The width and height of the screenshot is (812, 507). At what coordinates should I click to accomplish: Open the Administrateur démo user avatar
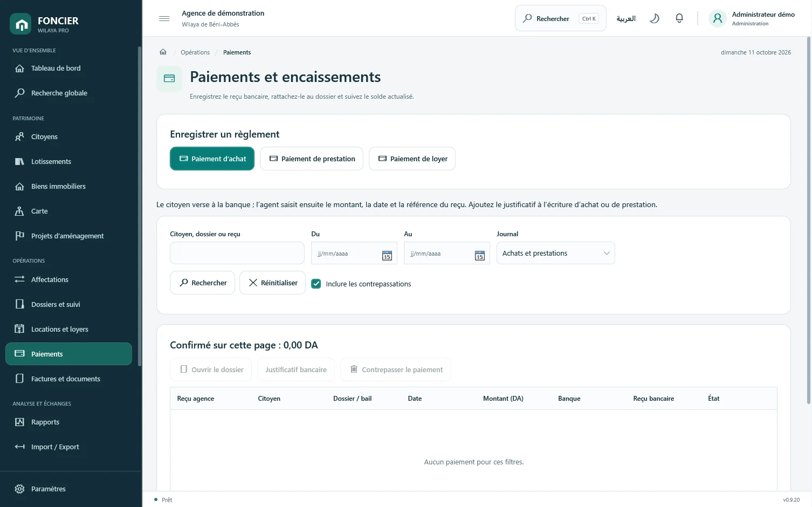click(718, 18)
